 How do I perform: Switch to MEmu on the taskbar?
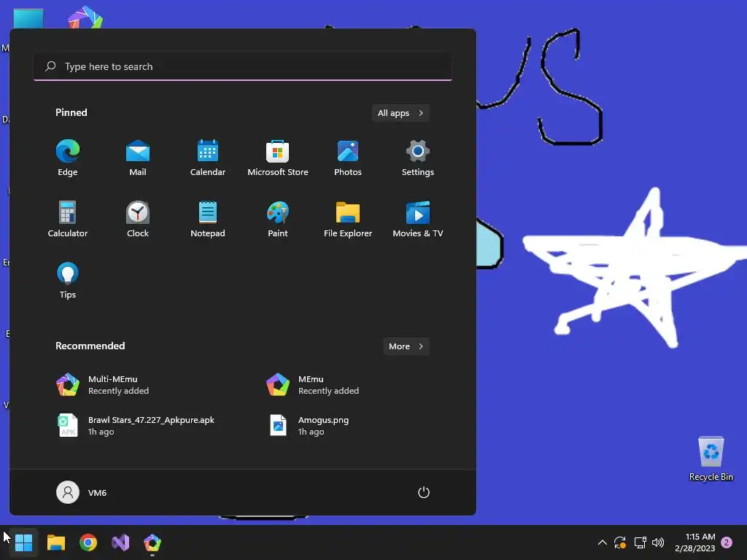point(152,542)
